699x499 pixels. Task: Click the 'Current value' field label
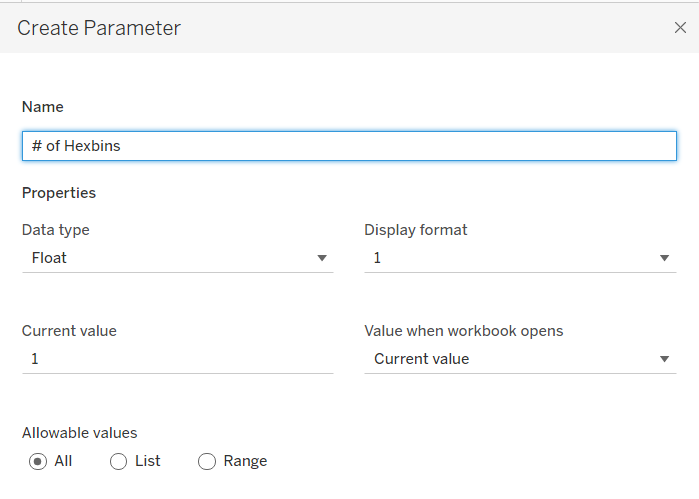click(69, 331)
